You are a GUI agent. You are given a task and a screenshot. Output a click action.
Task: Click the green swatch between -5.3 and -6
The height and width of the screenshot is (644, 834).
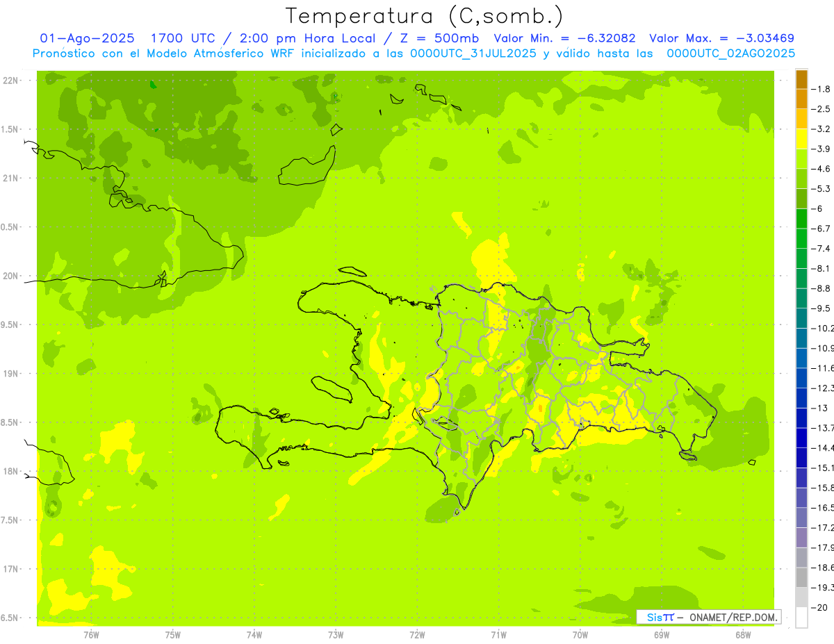click(801, 199)
